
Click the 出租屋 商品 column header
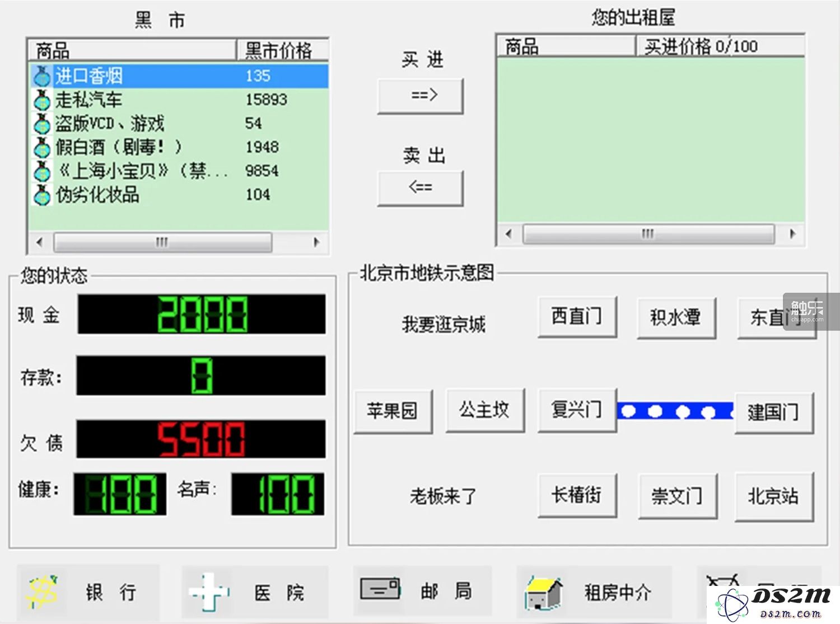(x=566, y=46)
